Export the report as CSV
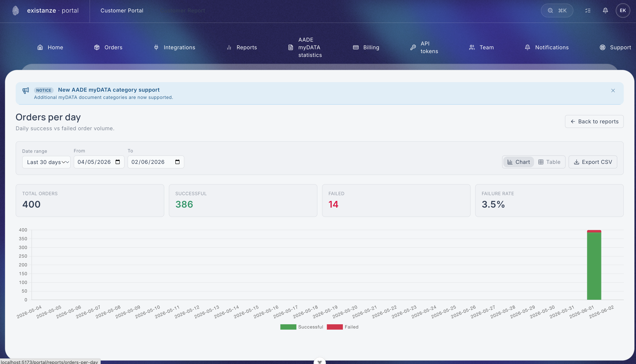This screenshot has width=636, height=364. point(593,162)
